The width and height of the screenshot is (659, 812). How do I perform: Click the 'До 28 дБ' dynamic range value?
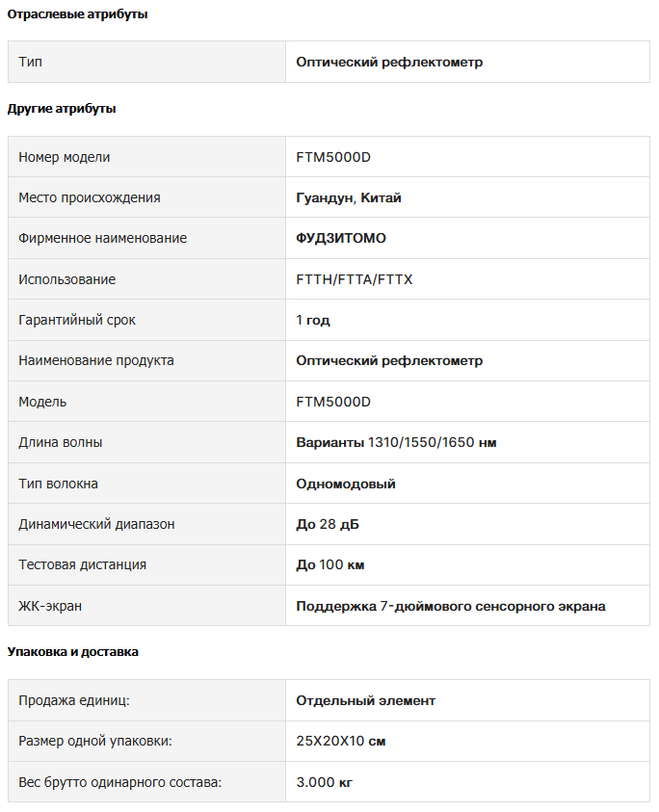pos(328,524)
